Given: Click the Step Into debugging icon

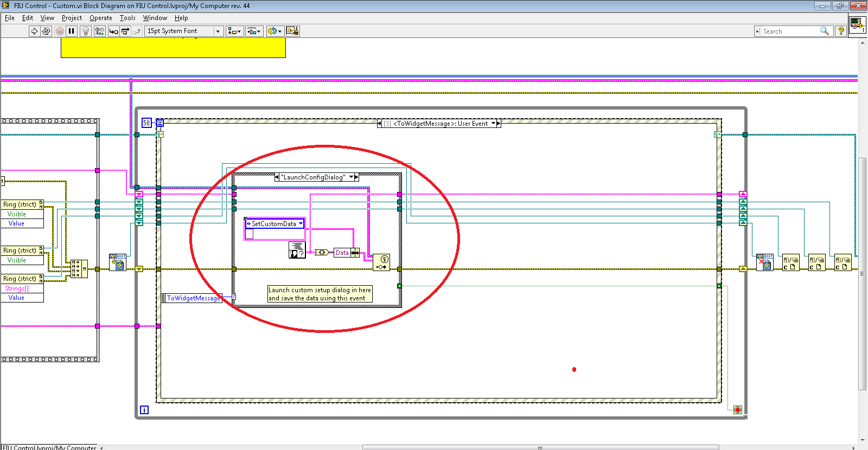Looking at the screenshot, I should coord(113,31).
